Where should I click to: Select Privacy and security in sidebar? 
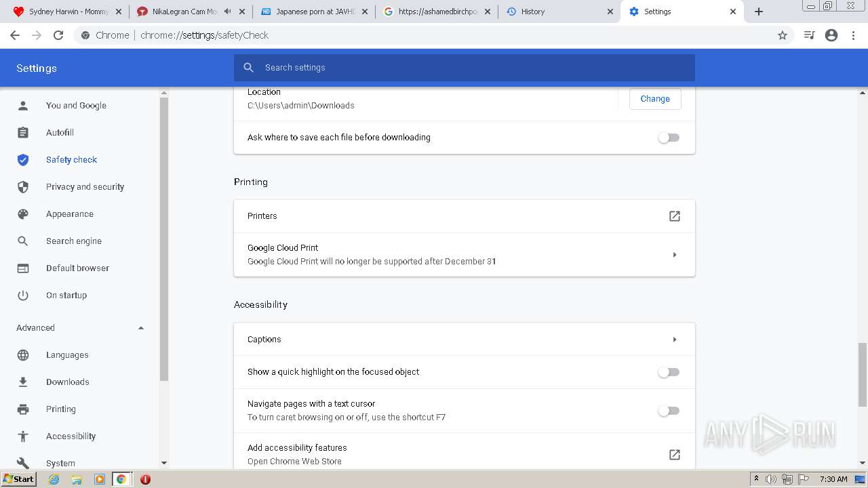tap(85, 187)
